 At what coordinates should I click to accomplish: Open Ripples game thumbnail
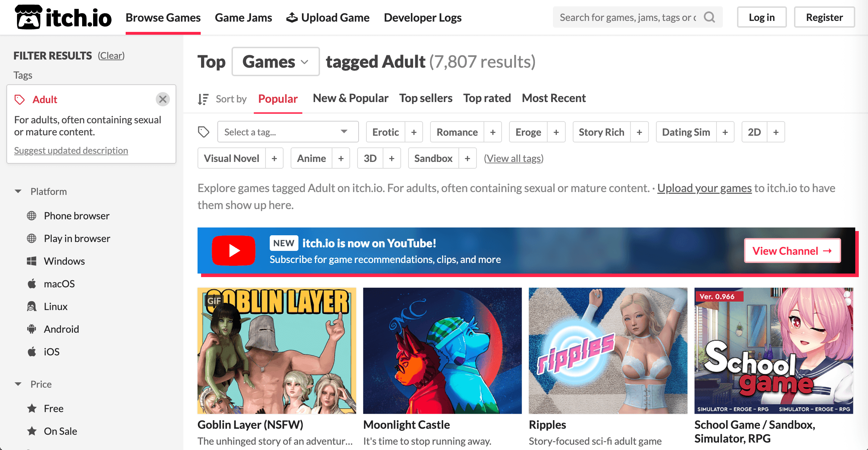coord(608,350)
